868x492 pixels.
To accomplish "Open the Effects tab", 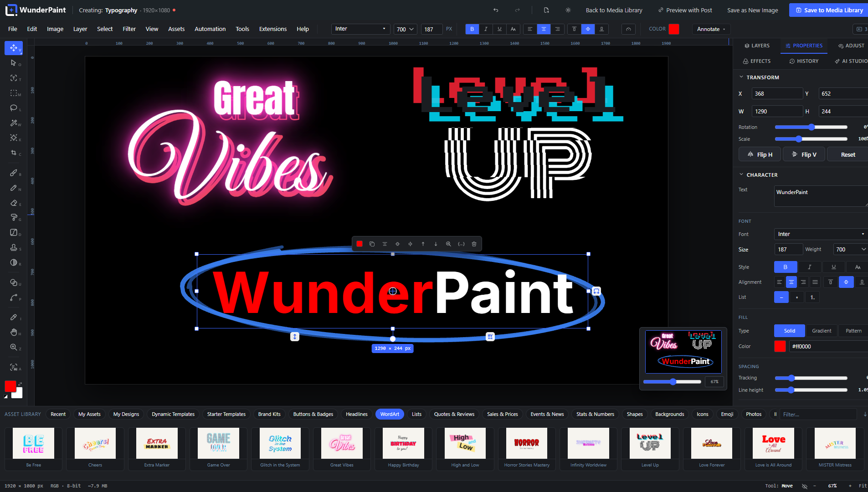I will [x=757, y=61].
